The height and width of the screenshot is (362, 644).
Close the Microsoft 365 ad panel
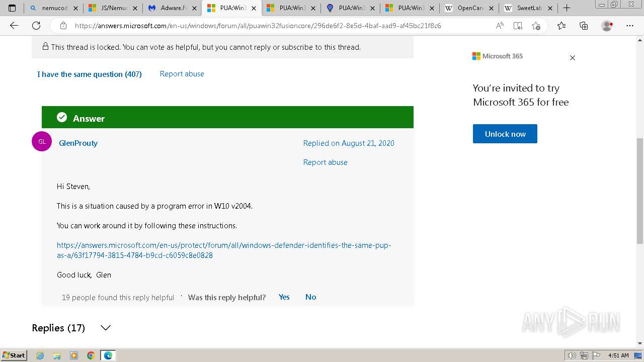point(572,58)
